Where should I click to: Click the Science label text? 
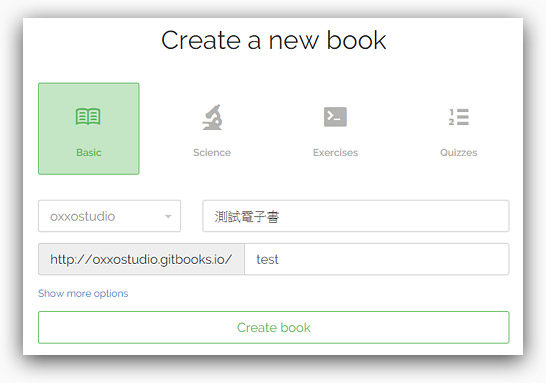point(212,153)
